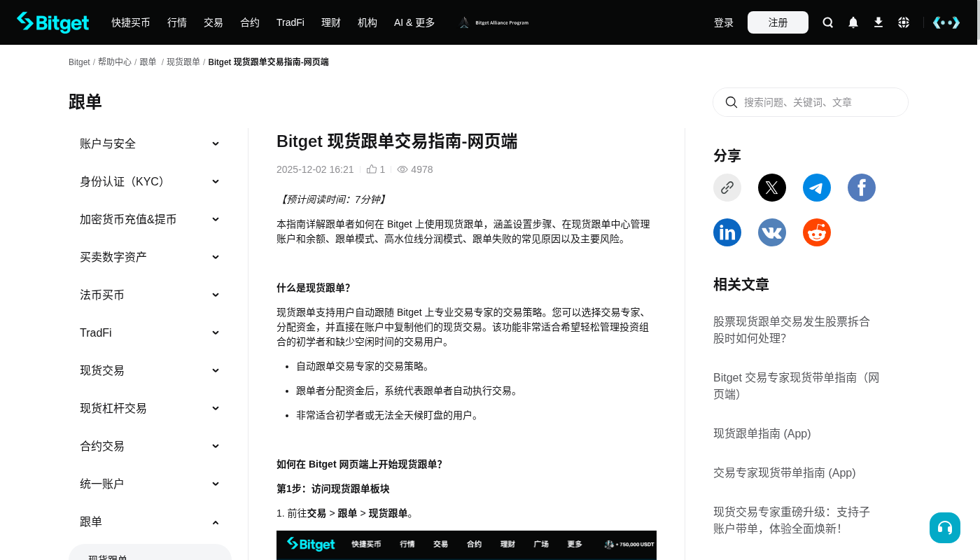Expand 法币买币 section
The image size is (980, 560).
coord(150,295)
